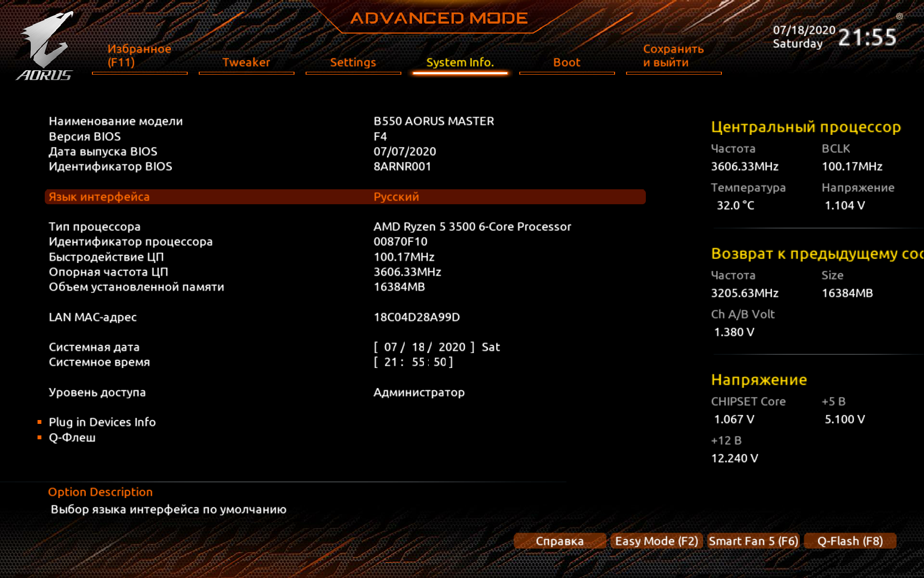Select the System Info. tab
Screen dimensions: 924x578
pyautogui.click(x=460, y=63)
